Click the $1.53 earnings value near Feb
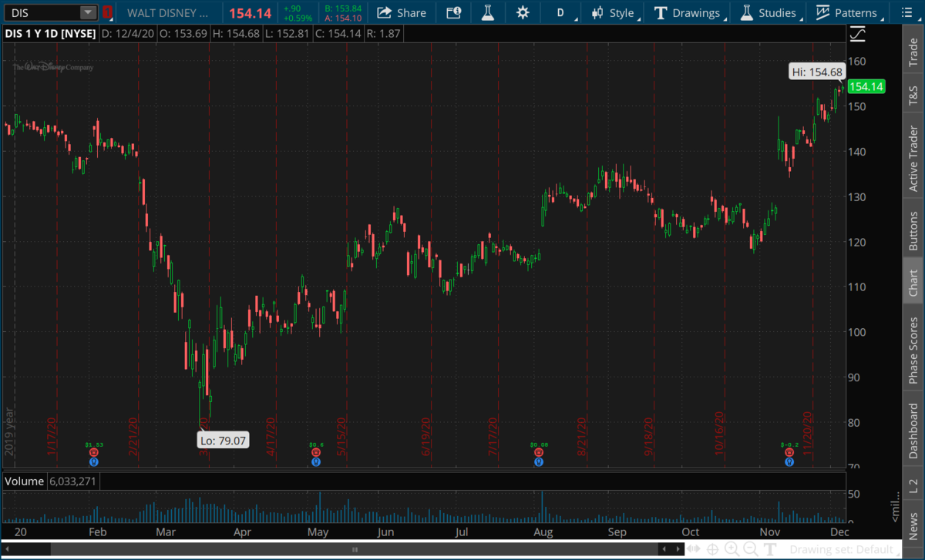 (x=94, y=444)
